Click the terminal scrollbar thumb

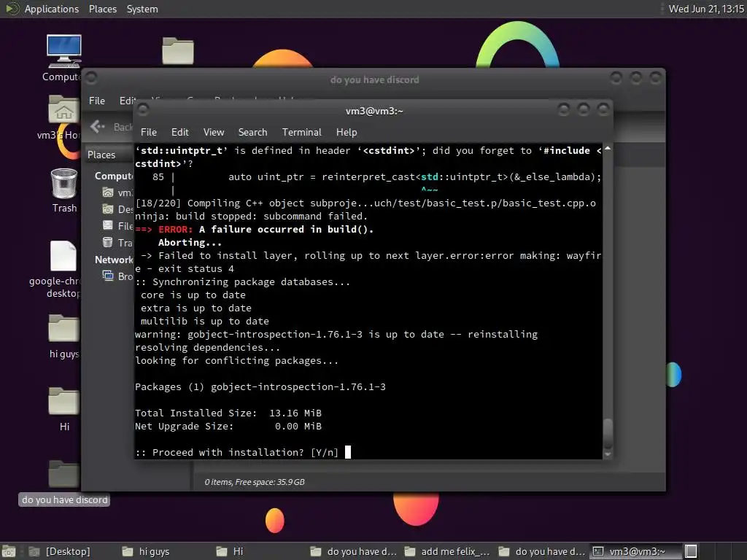[x=608, y=433]
